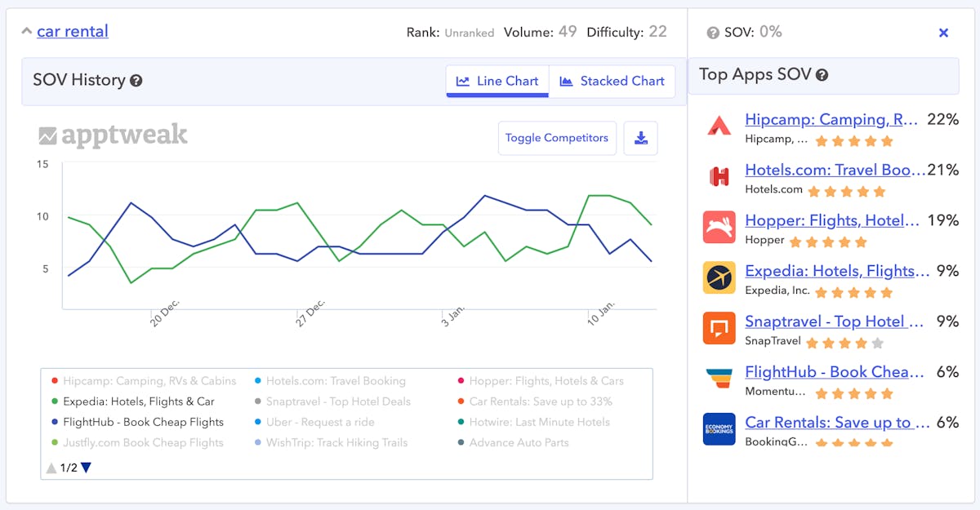Click help icon next to SOV History
The image size is (980, 510).
pyautogui.click(x=136, y=81)
